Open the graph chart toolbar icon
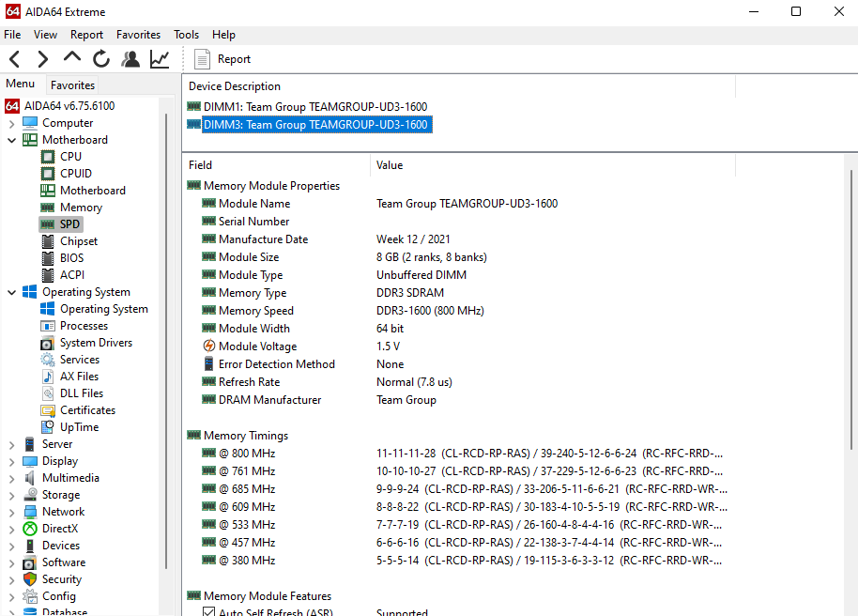858x616 pixels. pyautogui.click(x=160, y=59)
